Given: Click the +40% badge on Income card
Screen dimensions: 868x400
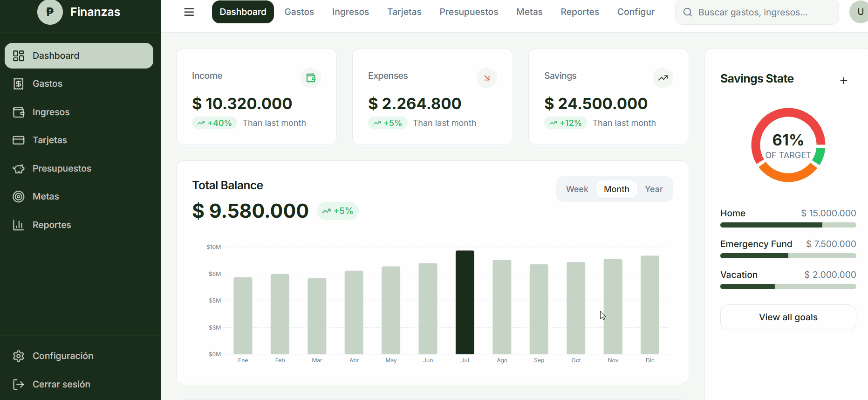Looking at the screenshot, I should (214, 123).
